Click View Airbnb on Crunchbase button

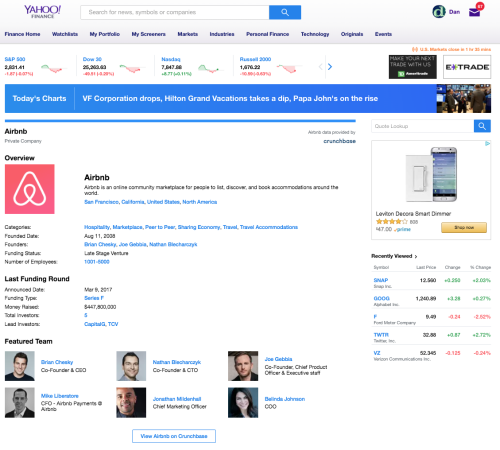coord(174,436)
